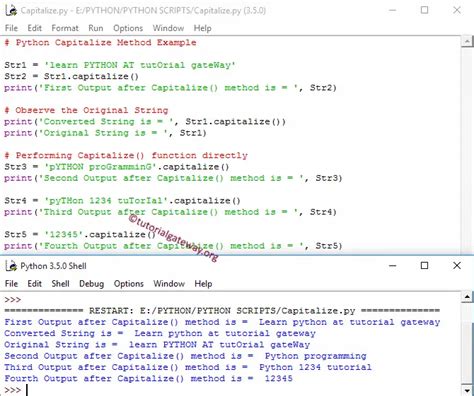474x396 pixels.
Task: Click the RESTART line in Shell output
Action: pos(222,311)
